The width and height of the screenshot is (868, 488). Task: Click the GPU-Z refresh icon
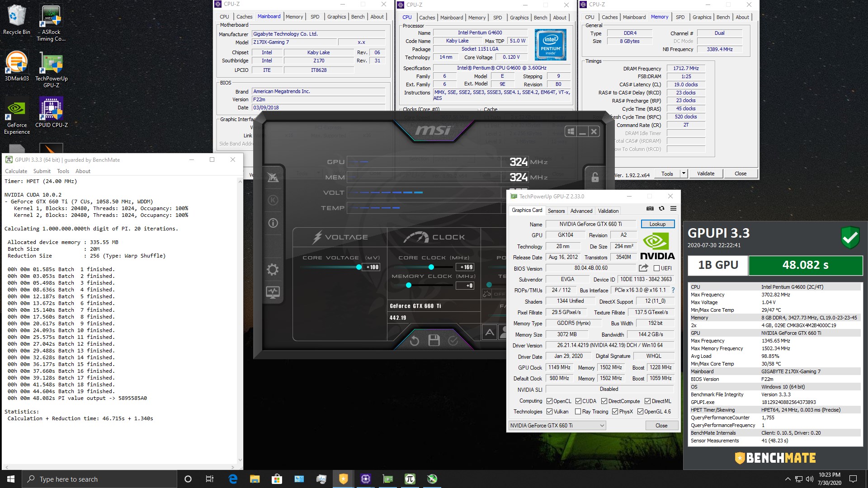[x=661, y=208]
